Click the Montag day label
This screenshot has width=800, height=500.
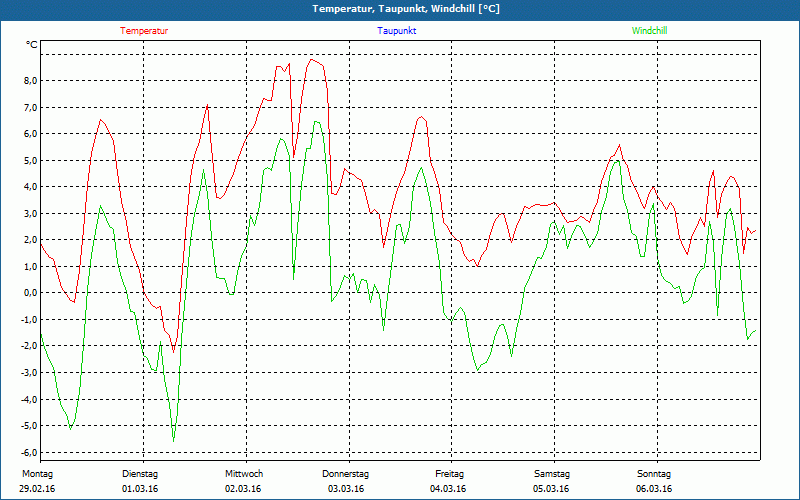tap(38, 474)
